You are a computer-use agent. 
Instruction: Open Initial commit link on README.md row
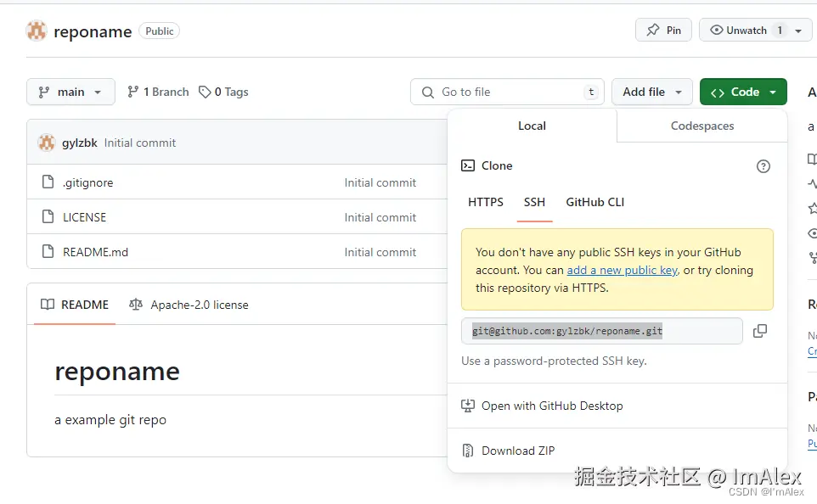pos(380,252)
